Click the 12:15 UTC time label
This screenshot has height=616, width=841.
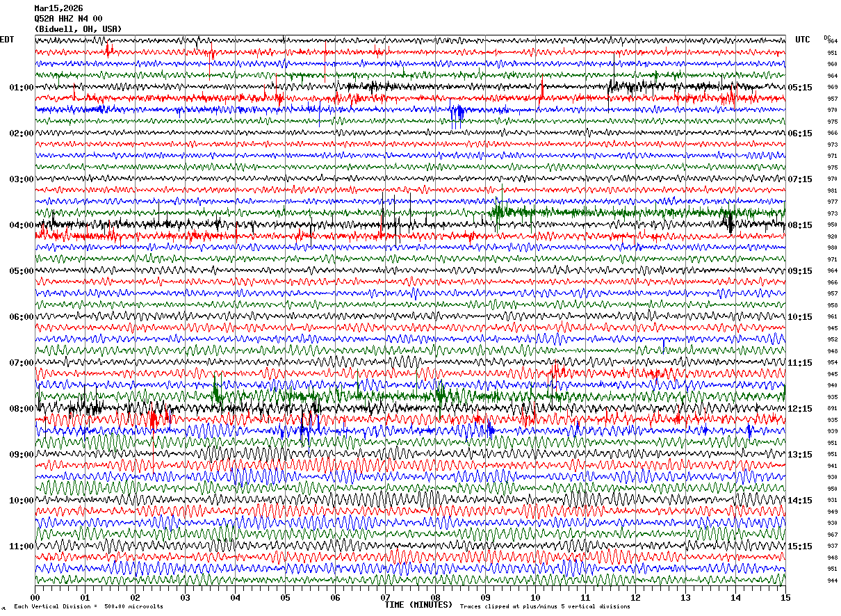[801, 409]
